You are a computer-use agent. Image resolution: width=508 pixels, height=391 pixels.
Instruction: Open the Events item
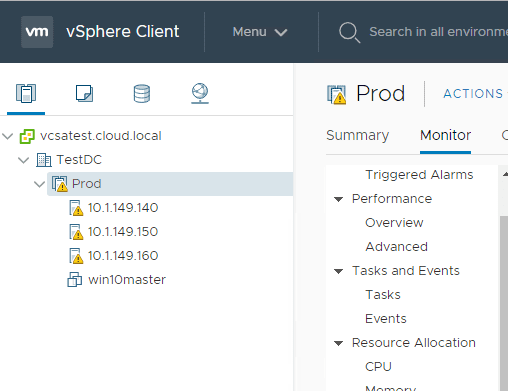pos(386,319)
